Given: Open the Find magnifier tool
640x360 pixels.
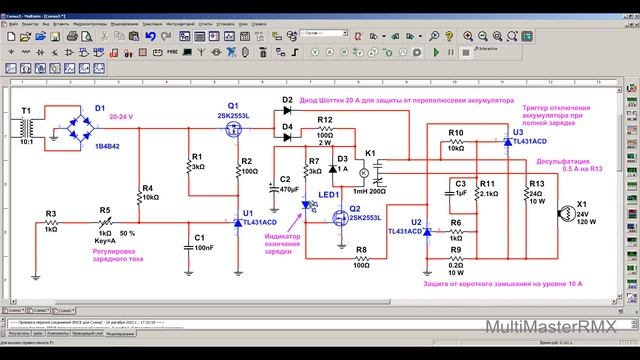Looking at the screenshot, I should point(434,36).
